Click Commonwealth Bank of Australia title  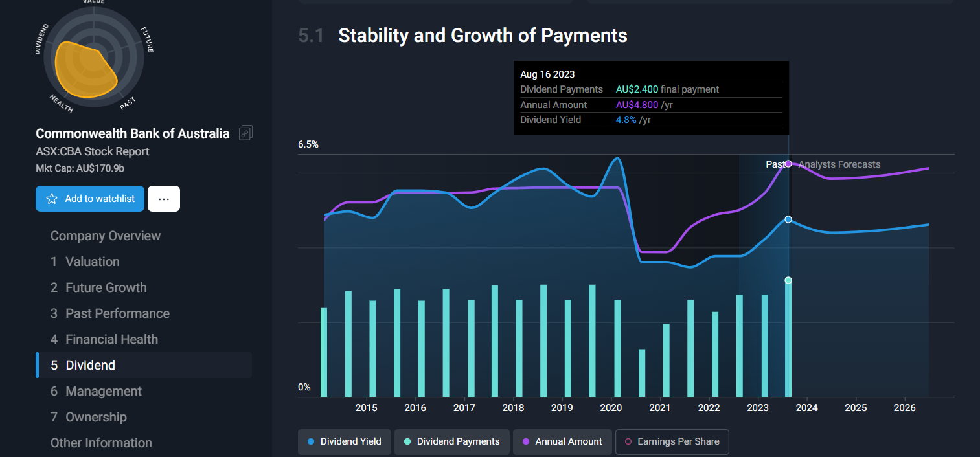133,133
